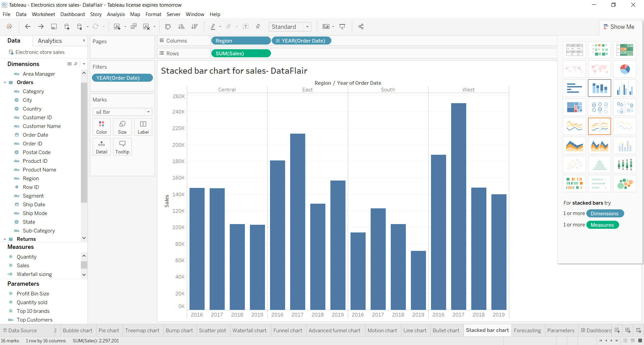Switch to the Waterfall chart sheet tab
Viewport: 644px width, 345px height.
pos(250,330)
